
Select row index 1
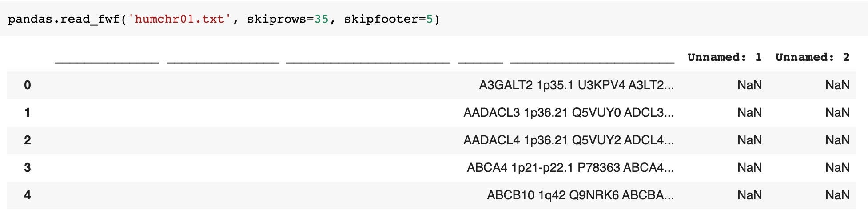[28, 113]
